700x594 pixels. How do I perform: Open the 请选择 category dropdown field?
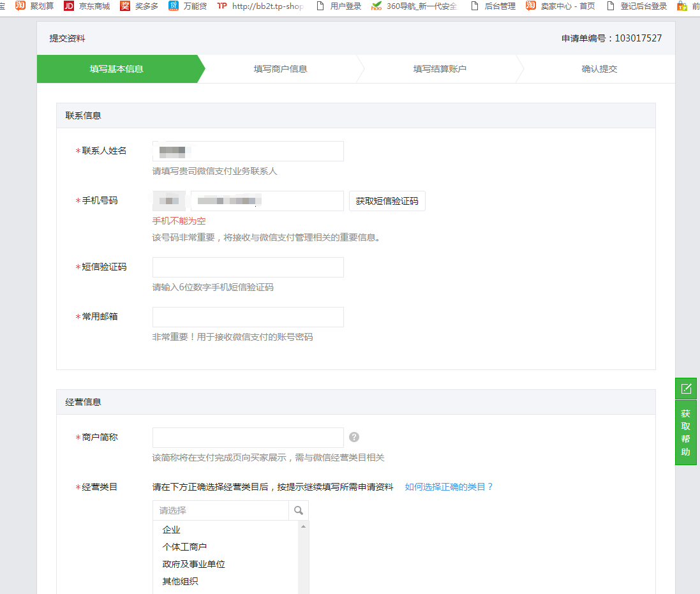click(x=221, y=510)
